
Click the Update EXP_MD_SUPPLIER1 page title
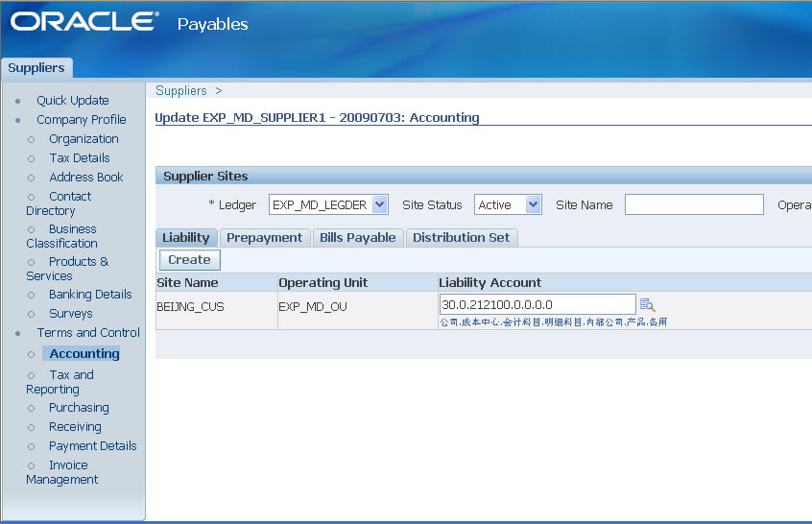click(x=317, y=118)
